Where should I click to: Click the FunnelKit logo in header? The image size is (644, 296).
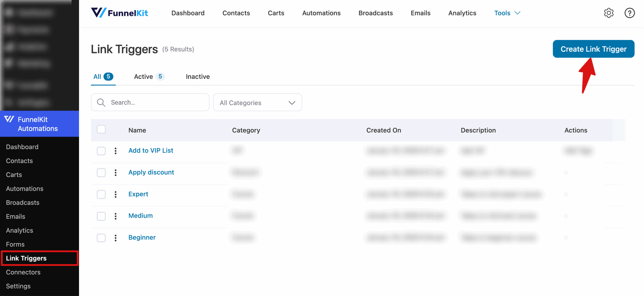coord(119,13)
